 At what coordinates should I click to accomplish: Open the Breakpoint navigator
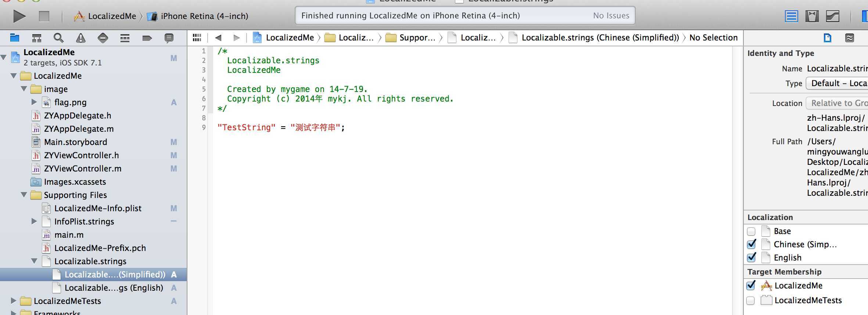147,38
